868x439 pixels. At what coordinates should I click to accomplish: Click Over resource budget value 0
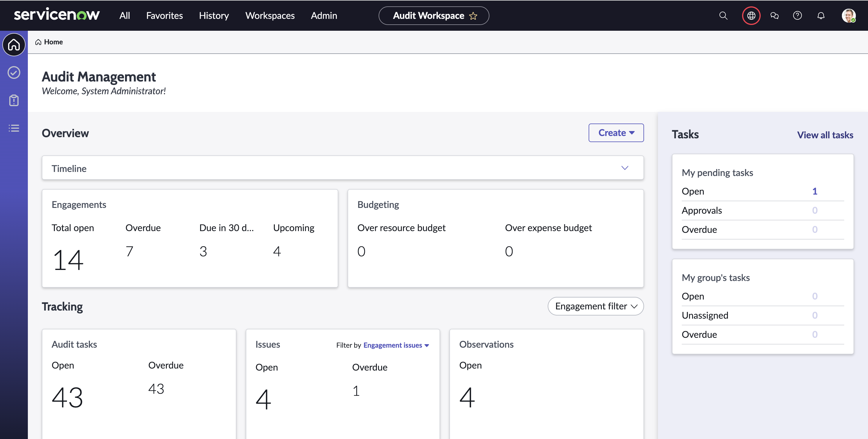(x=361, y=251)
